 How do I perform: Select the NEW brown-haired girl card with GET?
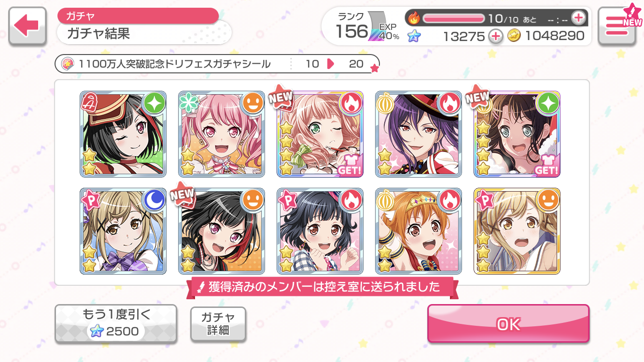[x=517, y=134]
